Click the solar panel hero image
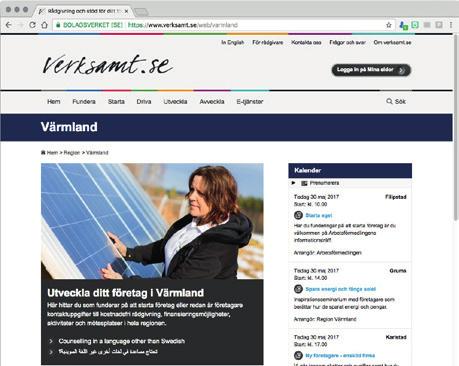 [152, 221]
